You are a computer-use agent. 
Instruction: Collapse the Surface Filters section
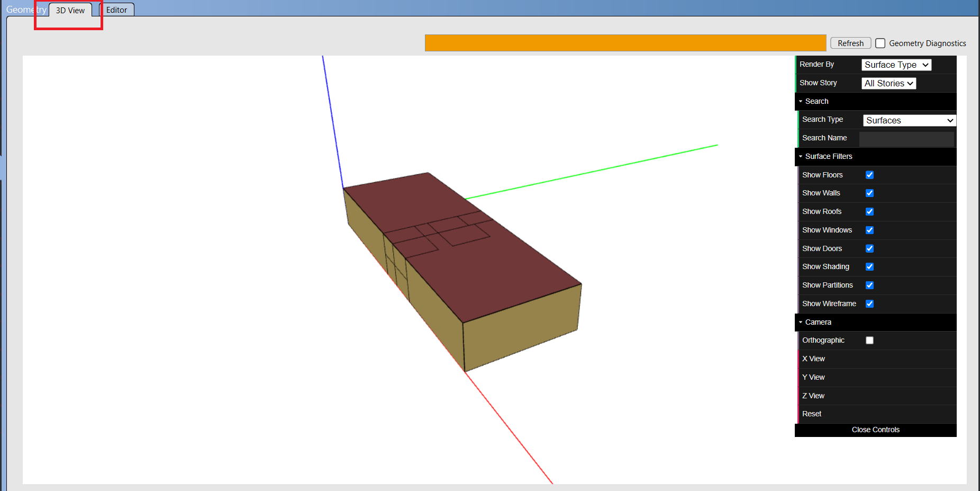(801, 156)
